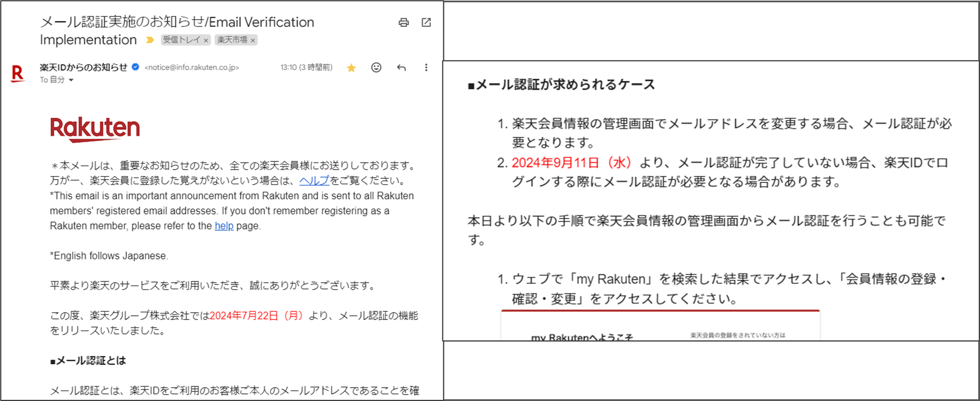Open the three-dot more options menu
Image resolution: width=980 pixels, height=401 pixels.
tap(426, 68)
